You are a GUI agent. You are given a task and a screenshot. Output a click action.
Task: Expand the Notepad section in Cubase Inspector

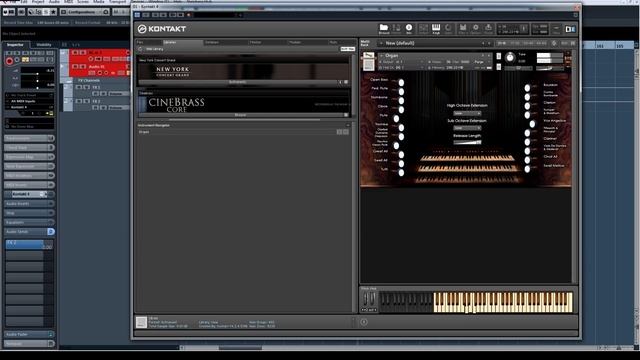(x=29, y=344)
